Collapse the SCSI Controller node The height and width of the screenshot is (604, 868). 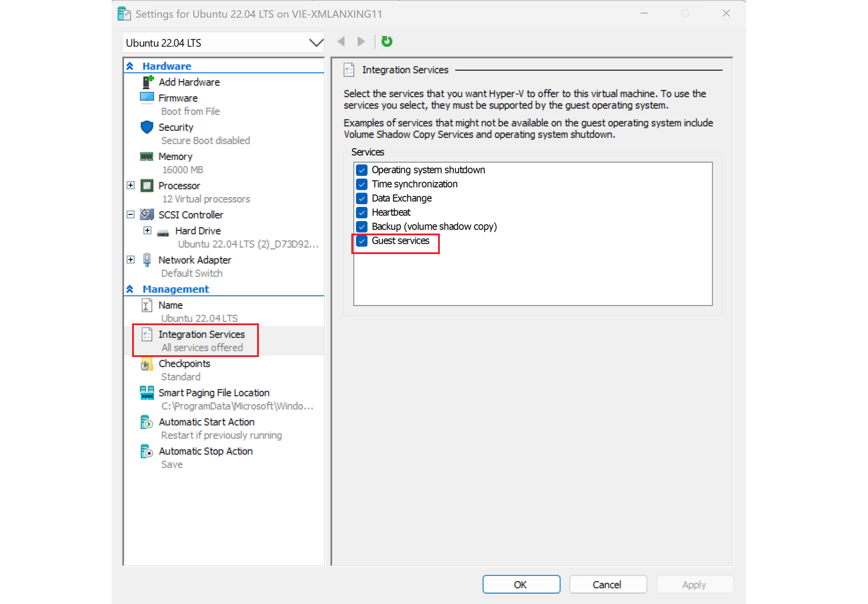pyautogui.click(x=130, y=214)
